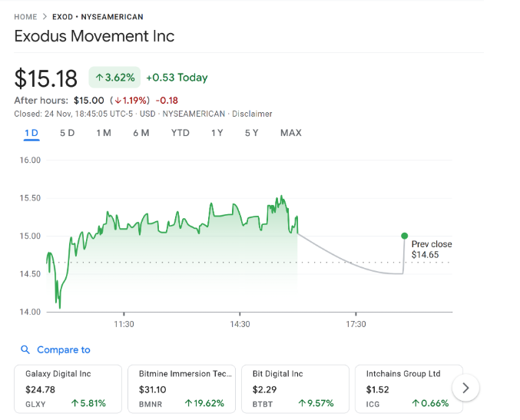Click the EXOD breadcrumb ticker
The height and width of the screenshot is (420, 520).
tap(63, 17)
